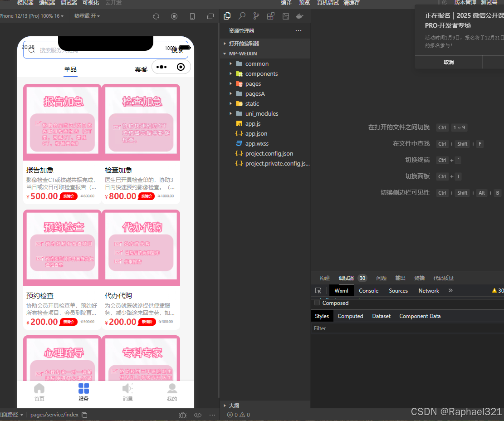The image size is (504, 421).
Task: Click the mini program capsule menu dots
Action: [x=161, y=67]
